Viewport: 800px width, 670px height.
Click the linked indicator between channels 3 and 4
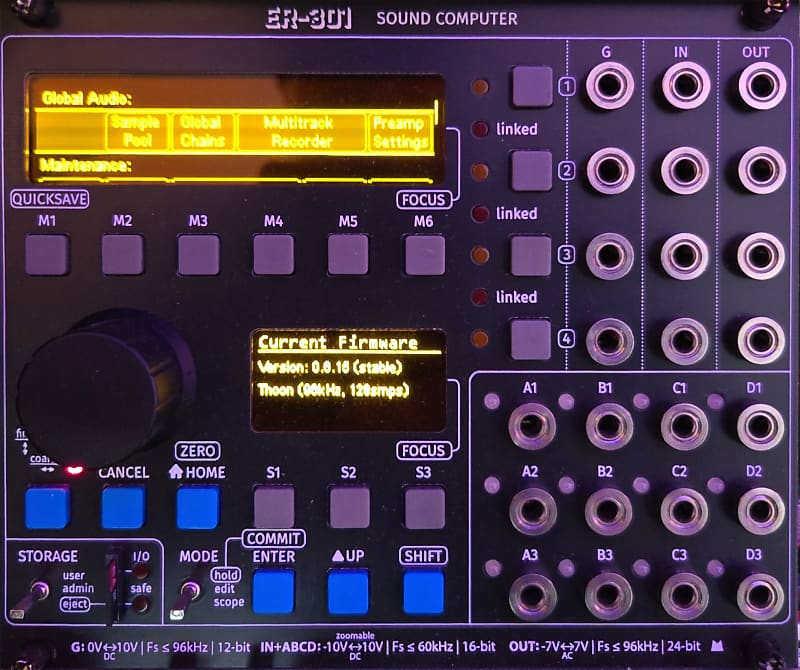tap(480, 296)
